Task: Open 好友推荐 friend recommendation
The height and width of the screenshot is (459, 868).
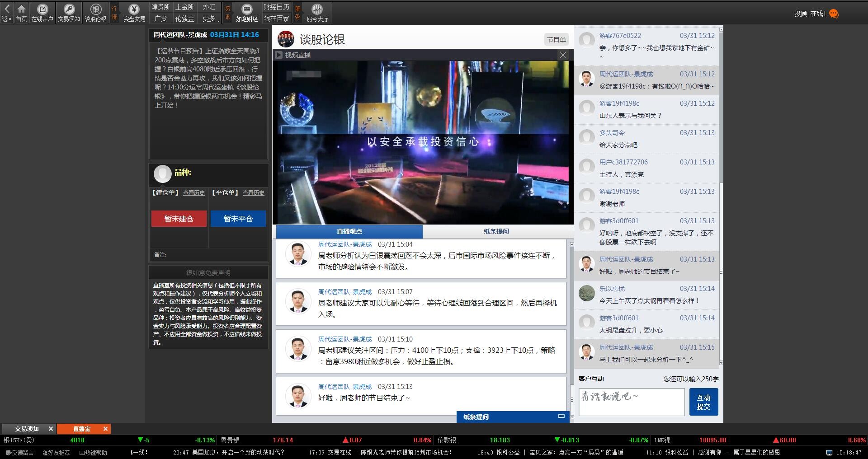Action: (x=56, y=452)
